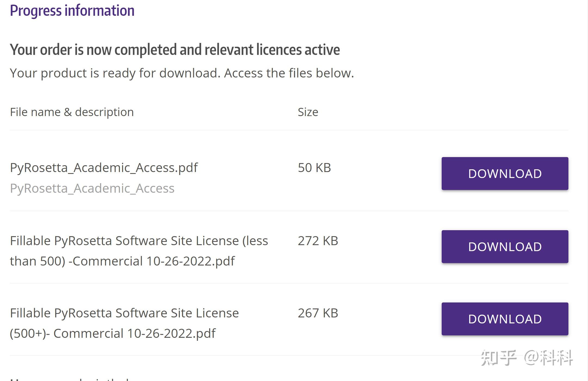This screenshot has height=381, width=588.
Task: Click the 50 KB size value
Action: click(314, 167)
